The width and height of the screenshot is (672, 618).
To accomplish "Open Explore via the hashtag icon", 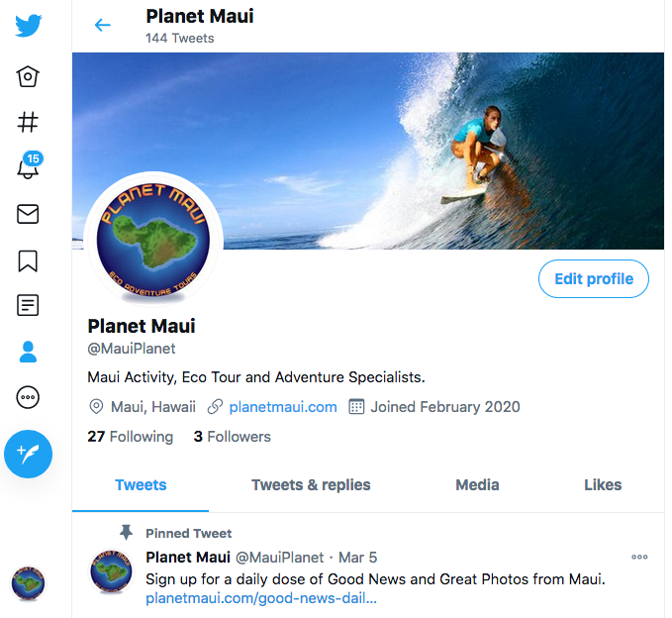I will [x=28, y=122].
